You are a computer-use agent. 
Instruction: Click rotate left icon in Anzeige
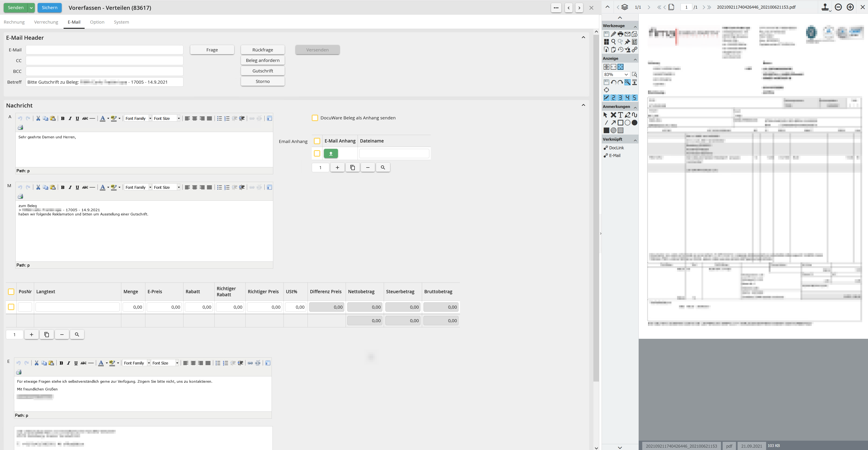(613, 82)
